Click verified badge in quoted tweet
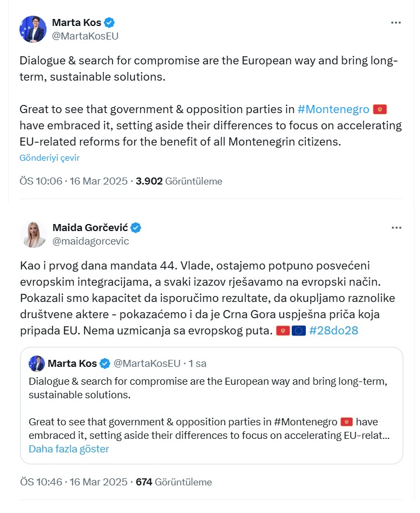 pyautogui.click(x=106, y=363)
